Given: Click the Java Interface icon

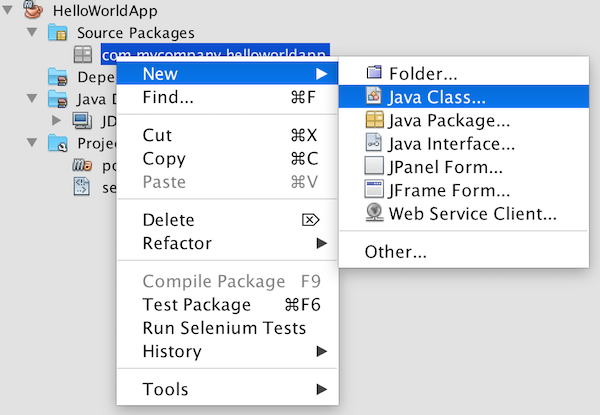Looking at the screenshot, I should [x=374, y=143].
